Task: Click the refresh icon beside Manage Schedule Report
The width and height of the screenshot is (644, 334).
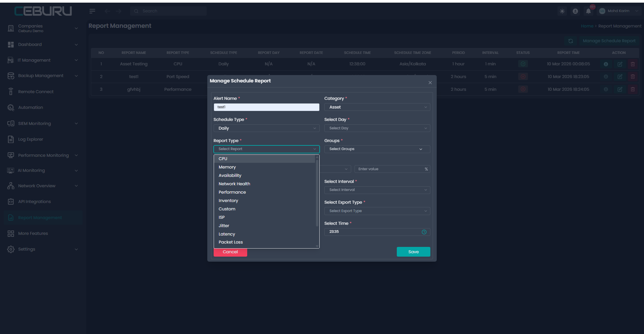Action: pyautogui.click(x=571, y=41)
